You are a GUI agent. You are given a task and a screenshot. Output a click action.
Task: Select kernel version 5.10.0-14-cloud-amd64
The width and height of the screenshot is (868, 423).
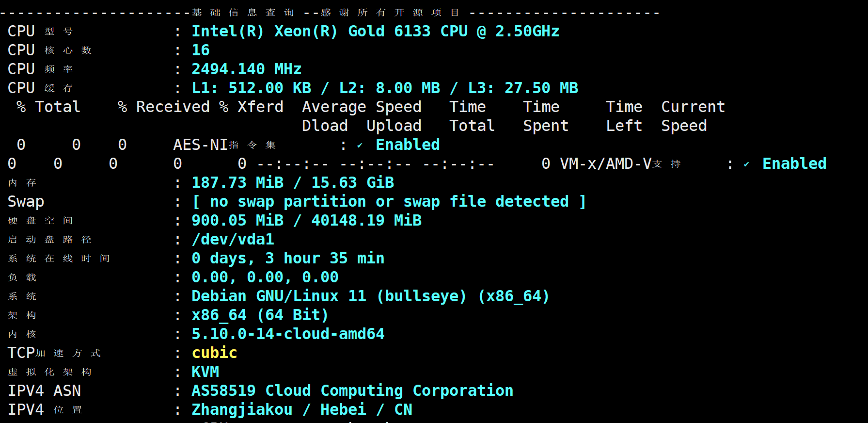click(288, 334)
